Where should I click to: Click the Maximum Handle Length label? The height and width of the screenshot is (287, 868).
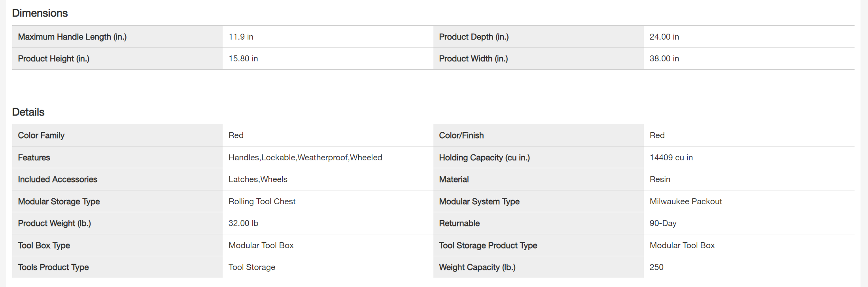72,37
